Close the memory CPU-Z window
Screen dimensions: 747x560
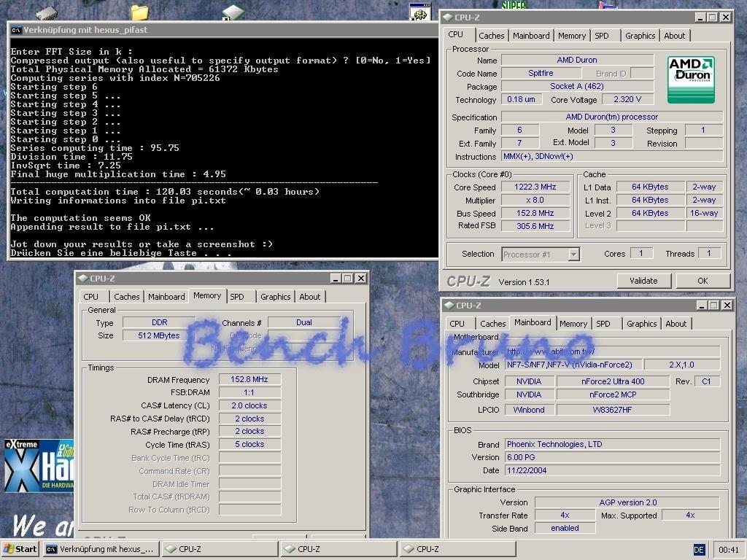point(361,279)
